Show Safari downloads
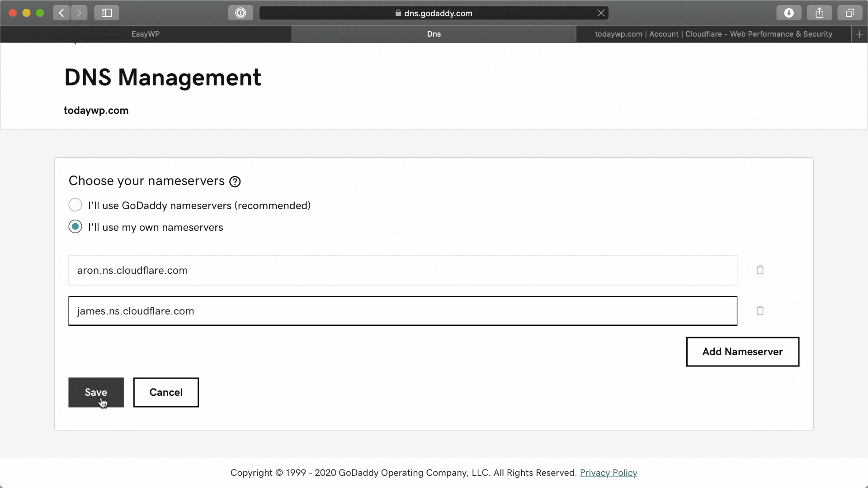The image size is (868, 488). pos(789,13)
